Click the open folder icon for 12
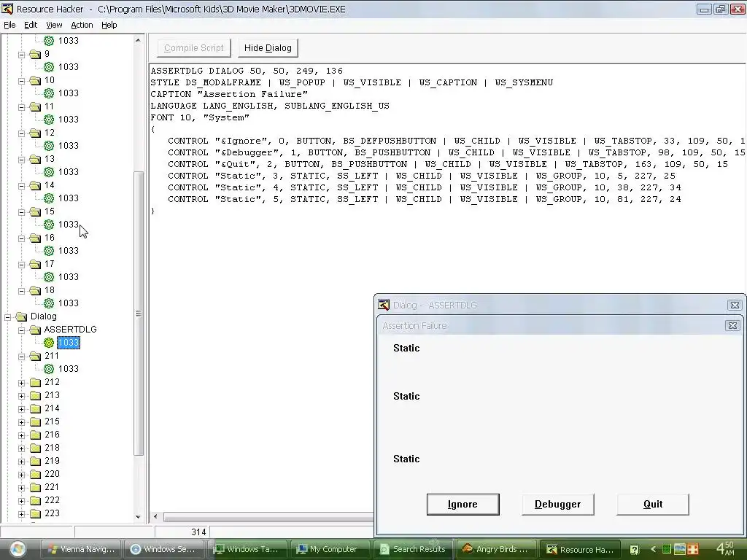Image resolution: width=747 pixels, height=560 pixels. [35, 133]
